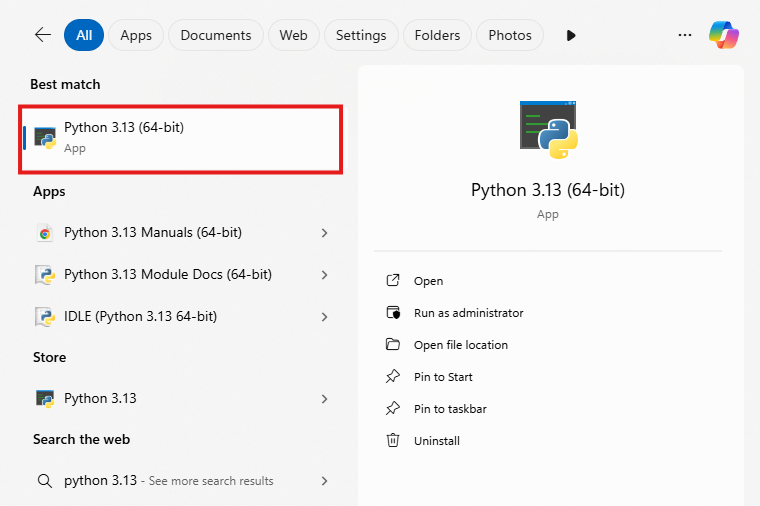The height and width of the screenshot is (506, 760).
Task: Click the Open file location folder icon
Action: click(393, 345)
